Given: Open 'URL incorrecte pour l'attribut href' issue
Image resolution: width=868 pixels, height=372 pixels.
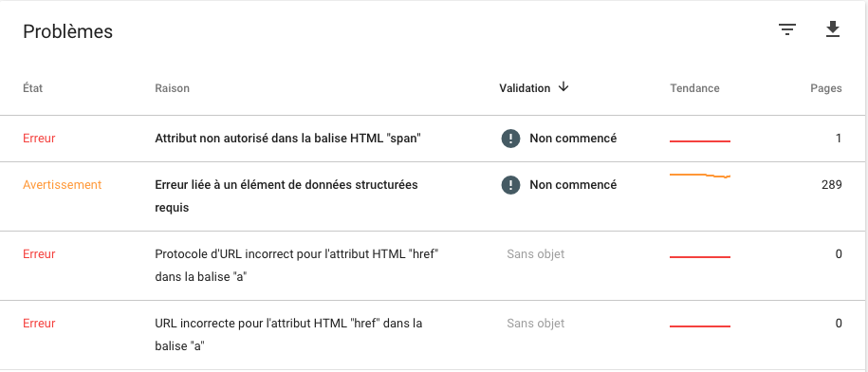Looking at the screenshot, I should coord(288,334).
